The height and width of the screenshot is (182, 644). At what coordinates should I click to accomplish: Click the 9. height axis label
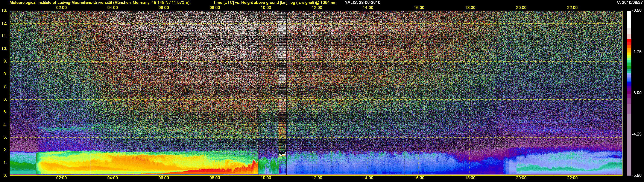point(5,61)
